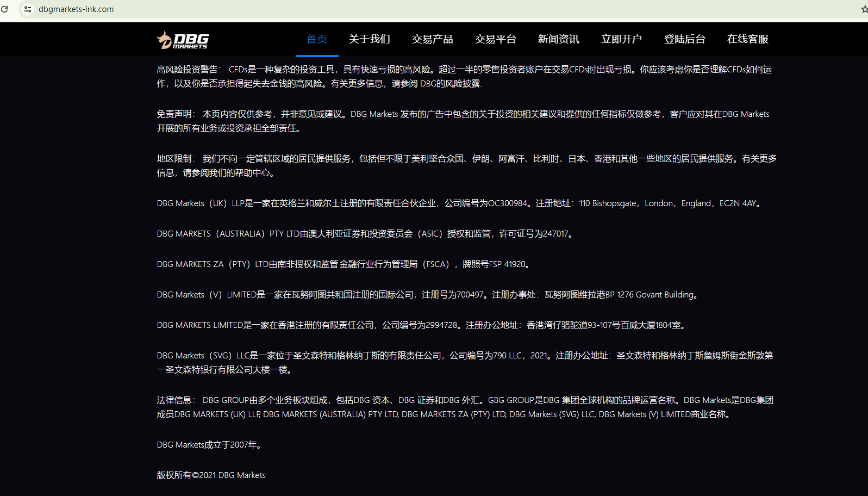
Task: Click the 免责声明 label text
Action: 175,114
